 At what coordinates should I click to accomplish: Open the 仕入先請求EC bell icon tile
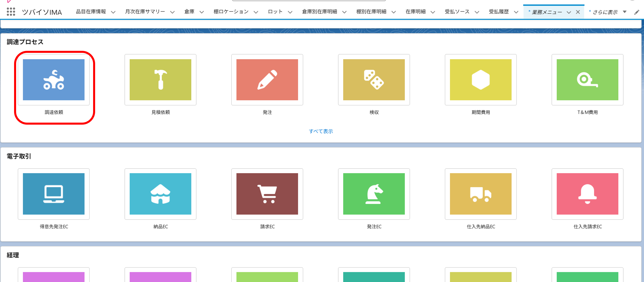(587, 194)
